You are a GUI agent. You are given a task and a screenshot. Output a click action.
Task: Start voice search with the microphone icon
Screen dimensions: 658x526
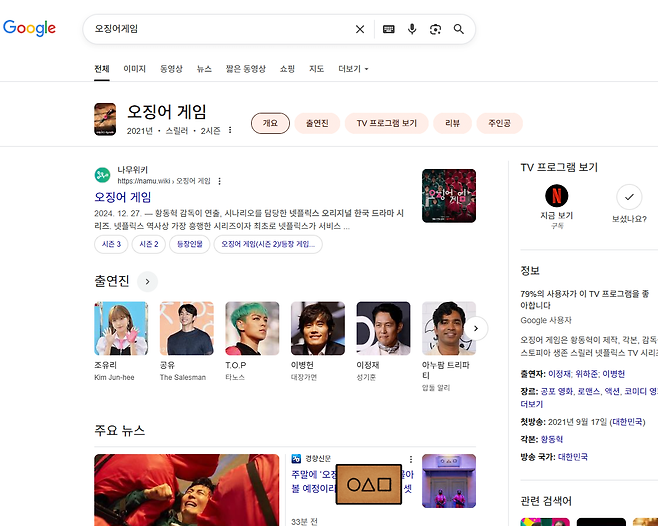pyautogui.click(x=412, y=29)
